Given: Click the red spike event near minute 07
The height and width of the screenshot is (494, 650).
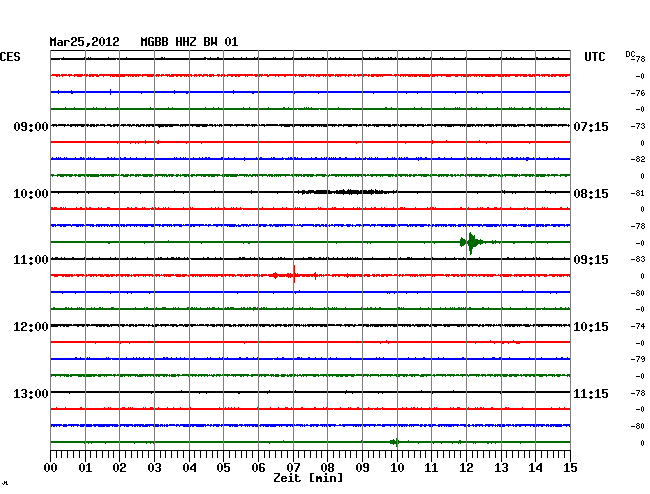Looking at the screenshot, I should pos(294,275).
